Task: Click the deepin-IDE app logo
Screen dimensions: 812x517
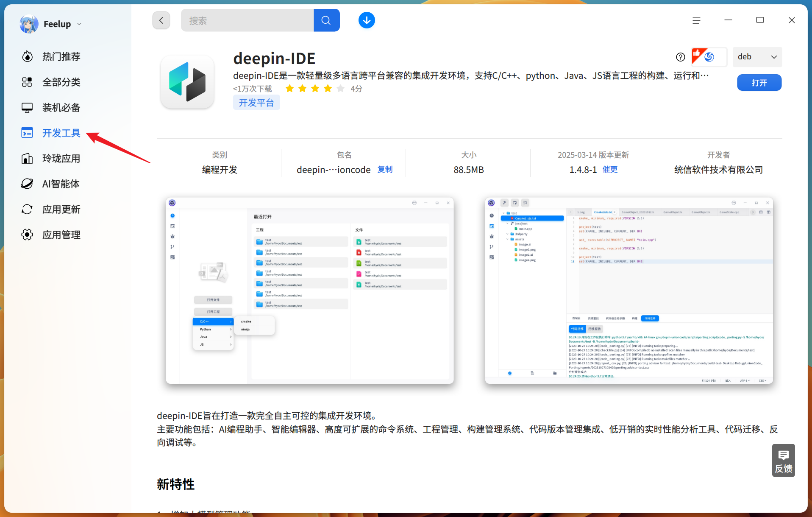Action: 187,82
